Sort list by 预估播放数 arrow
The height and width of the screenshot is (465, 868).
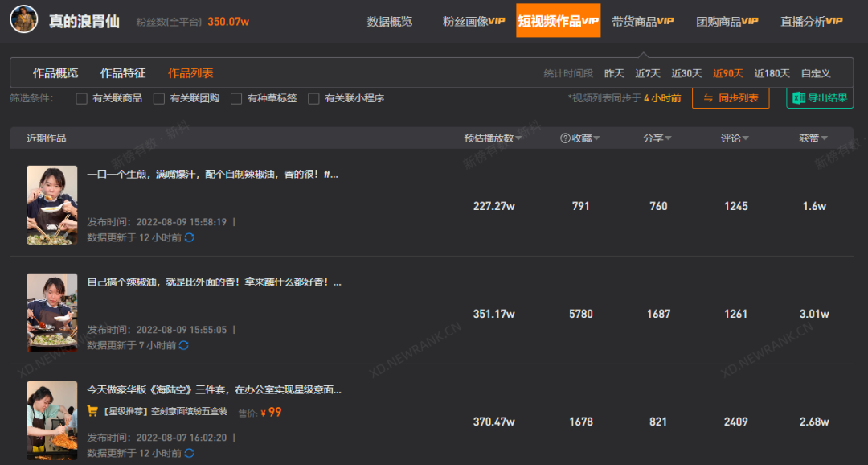pos(518,138)
